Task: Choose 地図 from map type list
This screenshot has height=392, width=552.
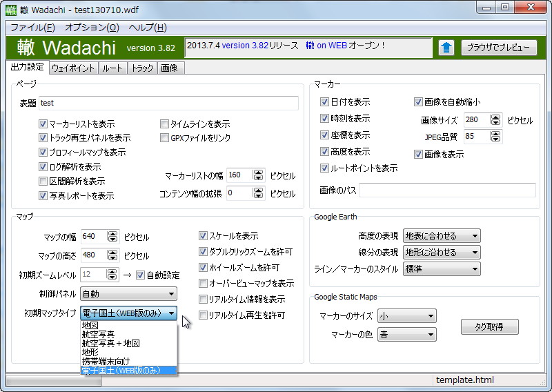Action: click(128, 326)
